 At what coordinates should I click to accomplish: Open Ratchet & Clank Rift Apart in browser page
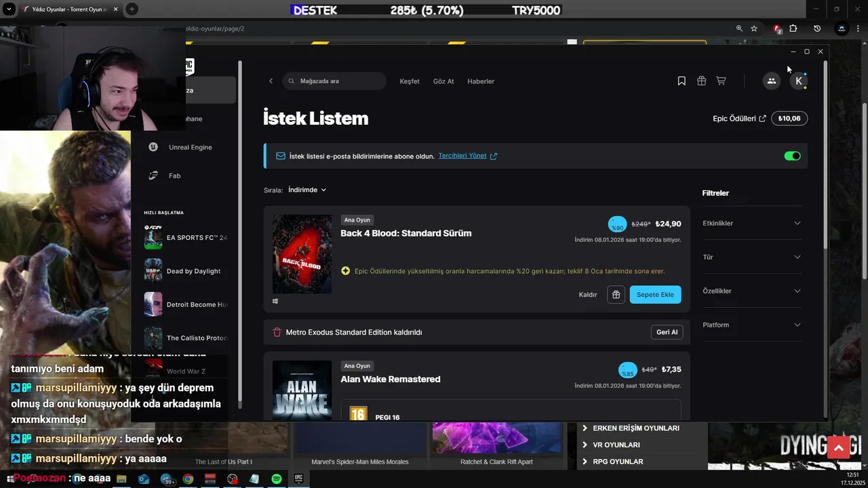tap(496, 462)
